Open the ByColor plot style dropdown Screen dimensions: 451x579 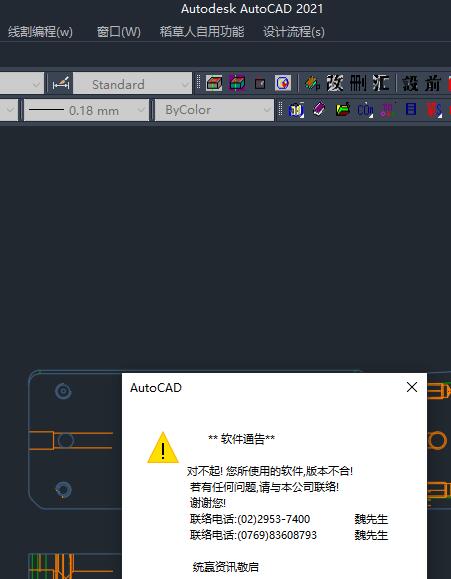tap(214, 110)
